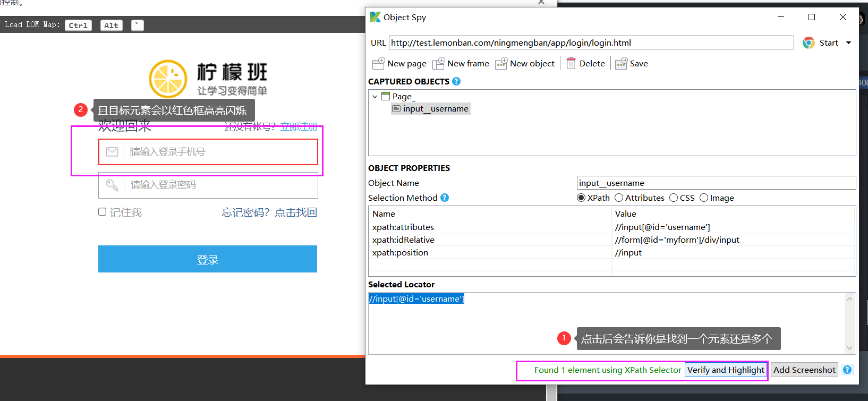Viewport: 868px width, 401px height.
Task: Click the xpath:position row name
Action: click(x=400, y=252)
